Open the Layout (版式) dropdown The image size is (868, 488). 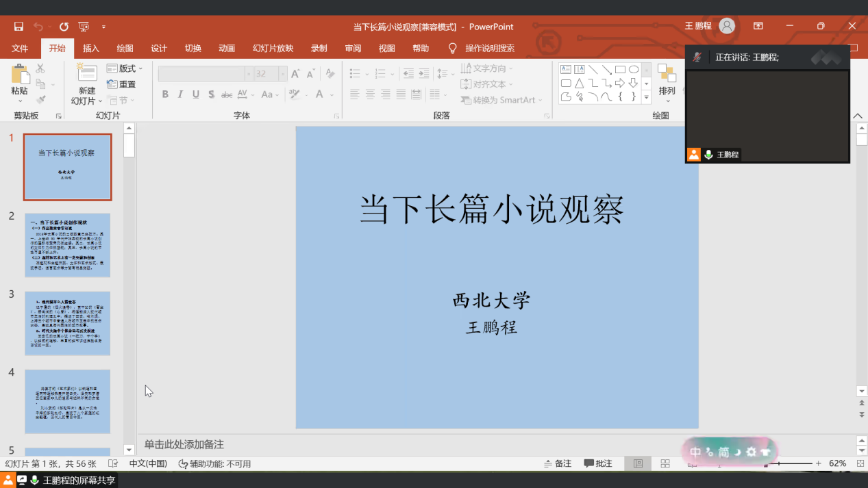125,68
